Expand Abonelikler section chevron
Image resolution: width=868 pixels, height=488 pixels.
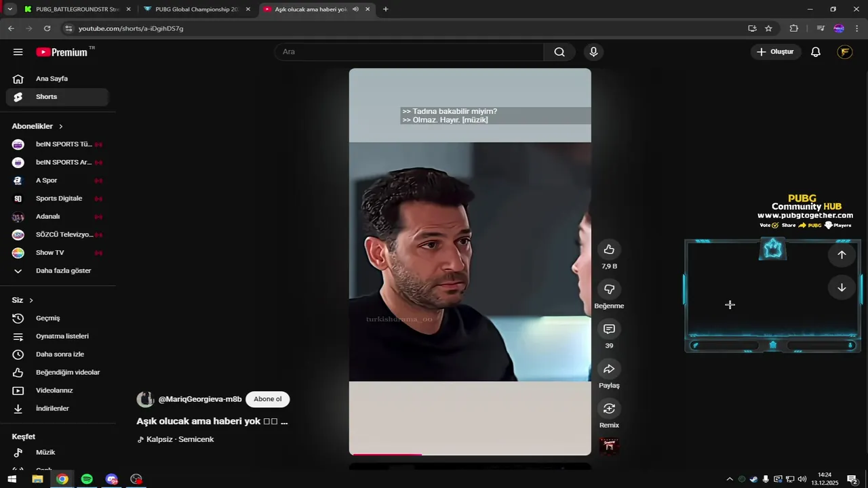point(60,127)
